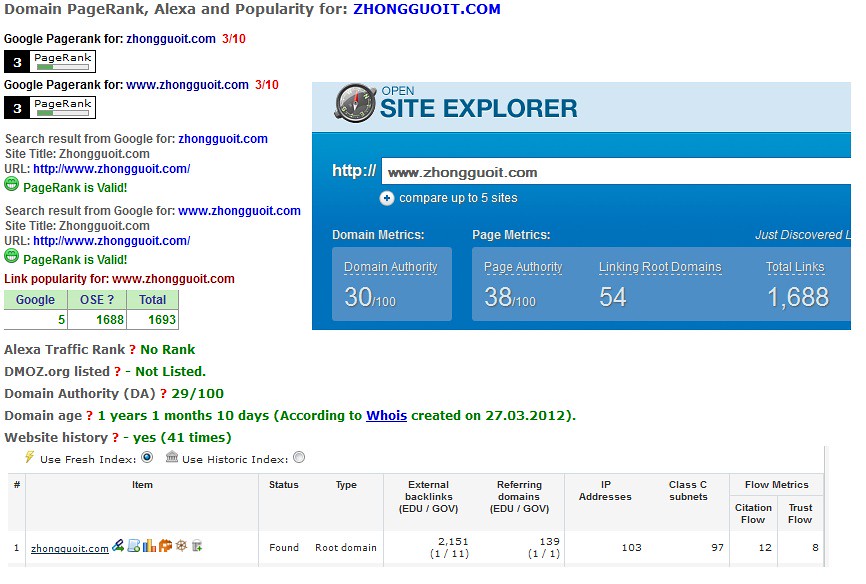Click the IP Addresses column header
866x584 pixels.
pyautogui.click(x=605, y=491)
